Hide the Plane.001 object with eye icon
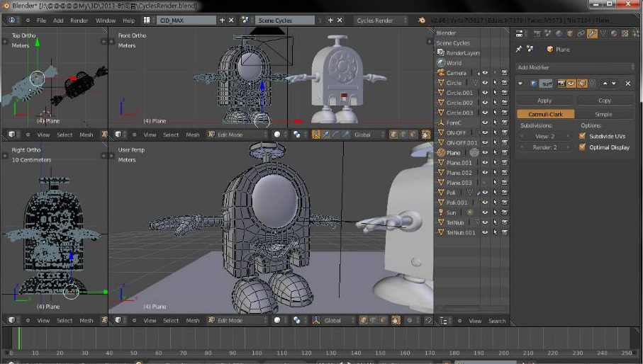 pos(486,163)
